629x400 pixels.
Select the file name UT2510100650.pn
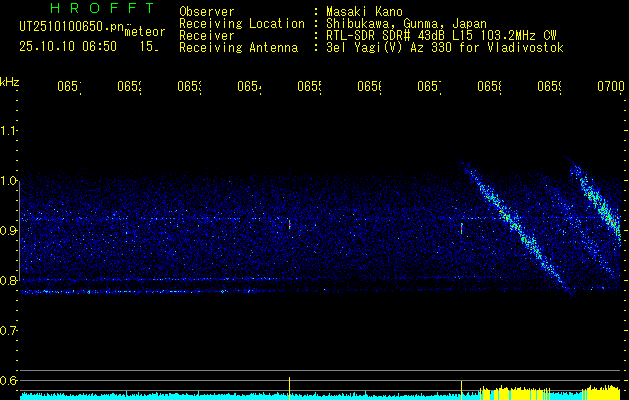tap(72, 27)
